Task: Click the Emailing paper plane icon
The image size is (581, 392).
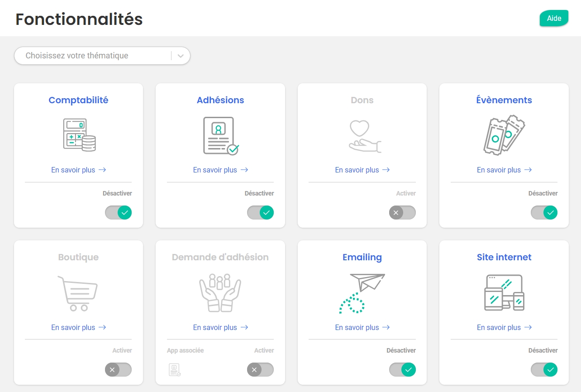Action: 362,293
